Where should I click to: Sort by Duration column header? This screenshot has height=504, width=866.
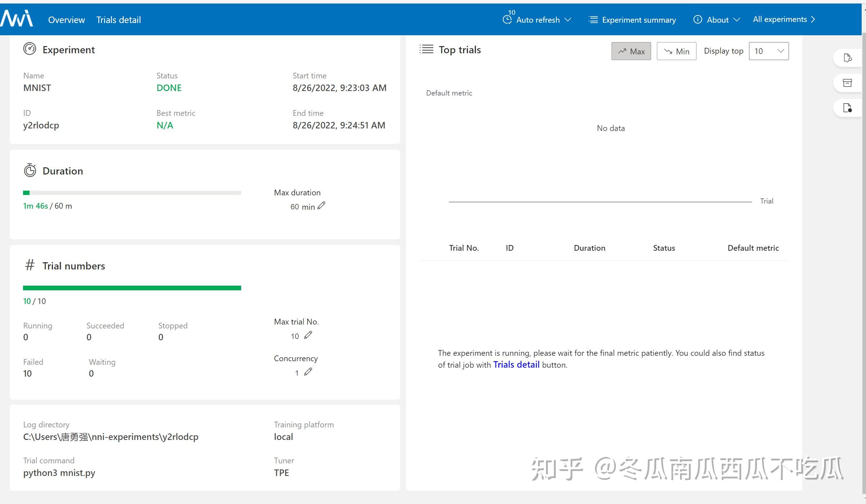pyautogui.click(x=590, y=248)
